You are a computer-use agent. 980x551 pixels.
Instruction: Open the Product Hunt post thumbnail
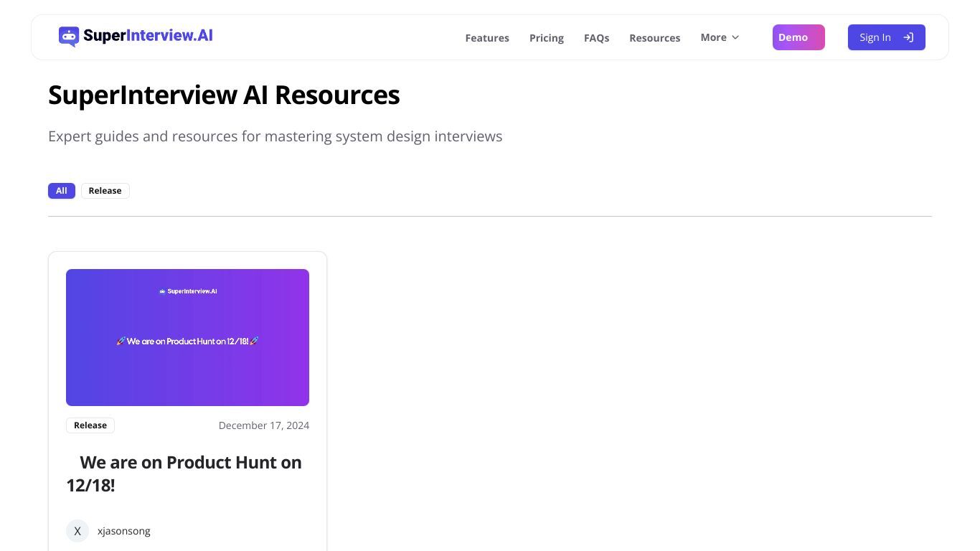(x=187, y=337)
